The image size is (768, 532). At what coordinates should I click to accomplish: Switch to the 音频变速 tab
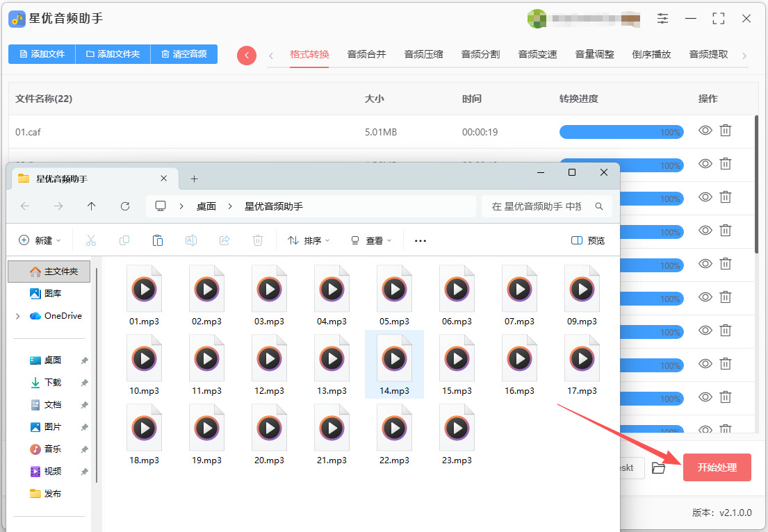point(537,54)
